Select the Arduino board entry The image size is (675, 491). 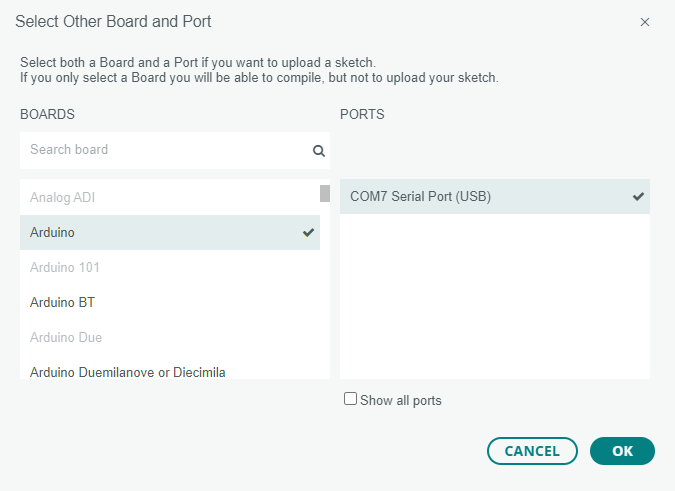coord(170,232)
